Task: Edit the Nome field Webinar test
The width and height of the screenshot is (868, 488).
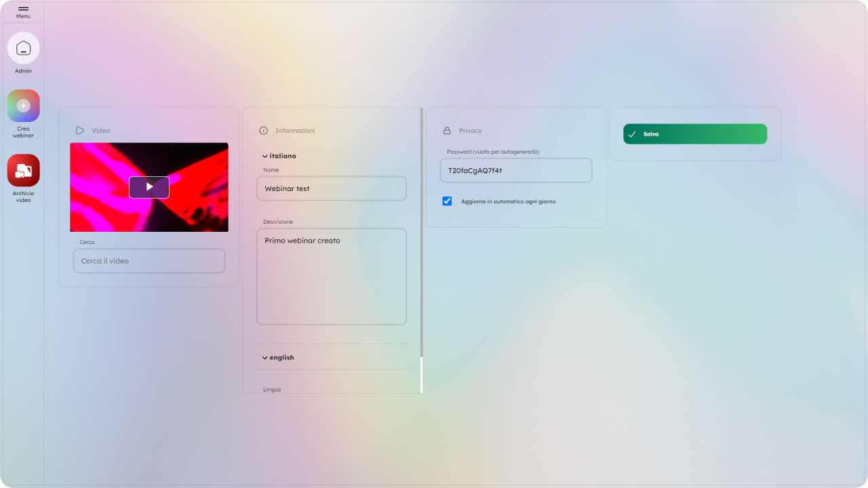Action: 332,188
